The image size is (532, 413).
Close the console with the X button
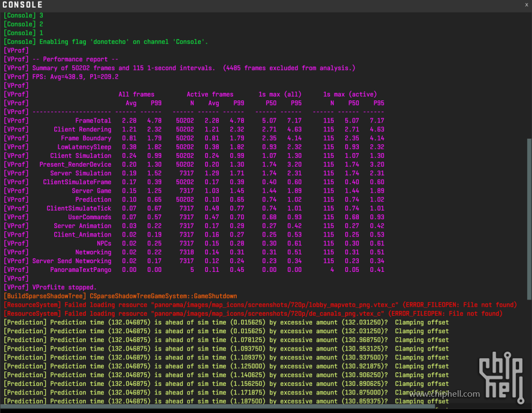tap(526, 5)
